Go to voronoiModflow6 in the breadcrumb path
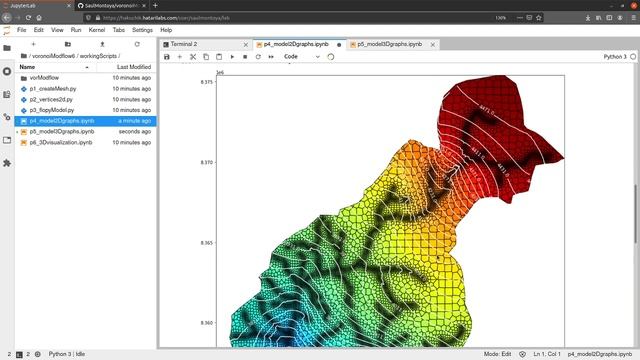Viewport: 640px width, 360px height. (x=53, y=56)
